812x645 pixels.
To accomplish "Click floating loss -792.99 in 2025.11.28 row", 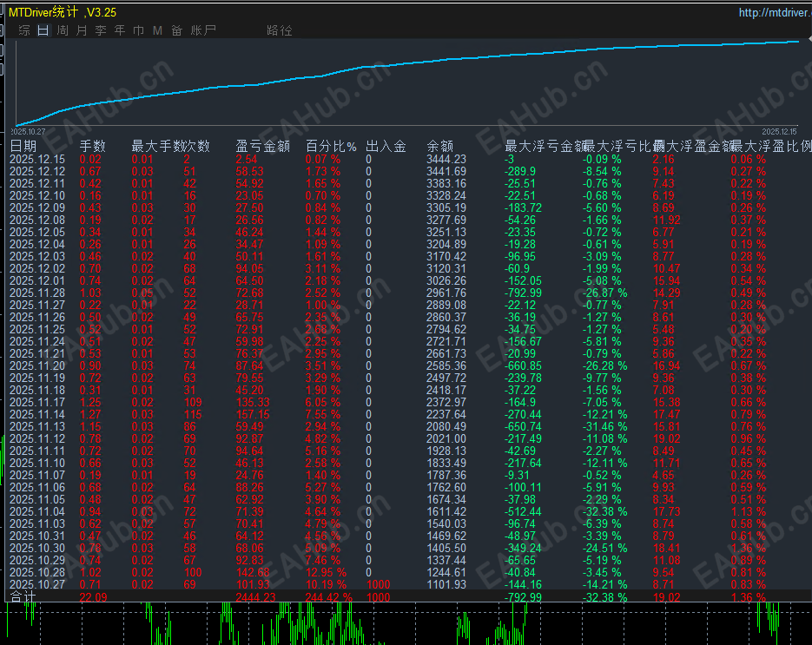I will tap(523, 293).
